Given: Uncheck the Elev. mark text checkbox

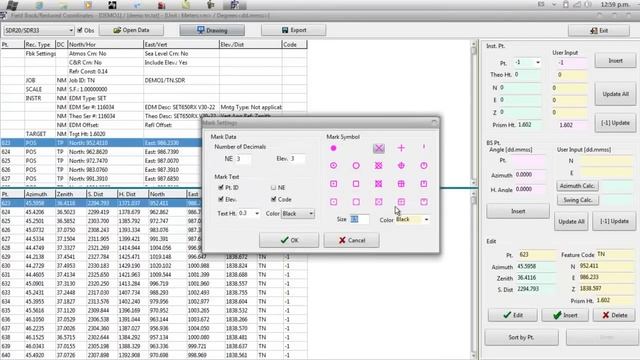Looking at the screenshot, I should coord(221,199).
